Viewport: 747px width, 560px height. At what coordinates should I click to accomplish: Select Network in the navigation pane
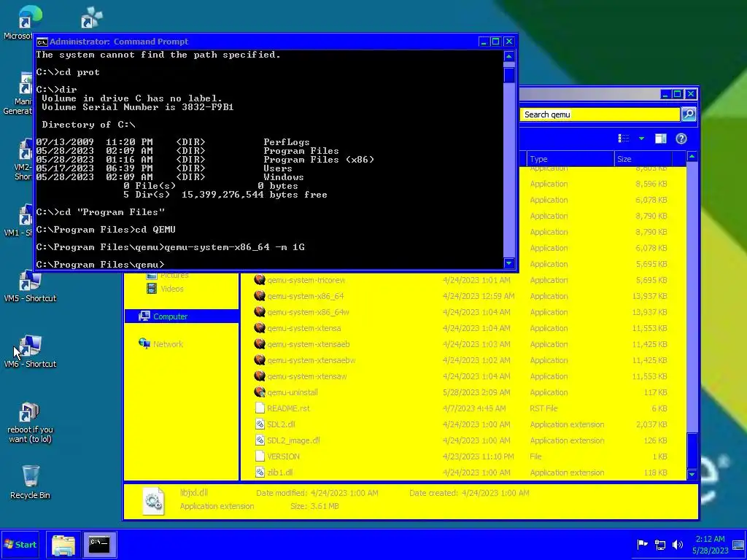tap(168, 344)
